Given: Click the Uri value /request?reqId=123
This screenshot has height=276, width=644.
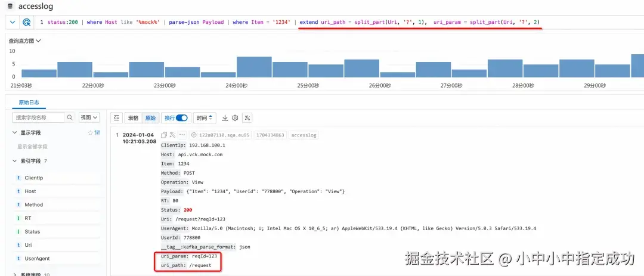Looking at the screenshot, I should [200, 219].
